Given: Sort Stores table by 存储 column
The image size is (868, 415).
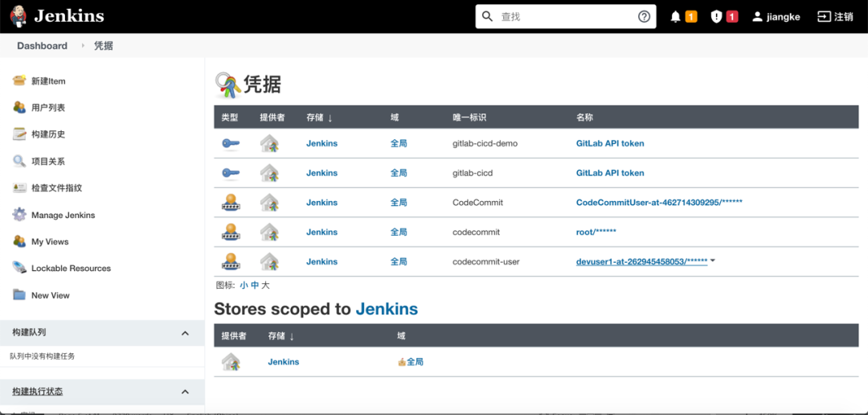Looking at the screenshot, I should (x=281, y=335).
